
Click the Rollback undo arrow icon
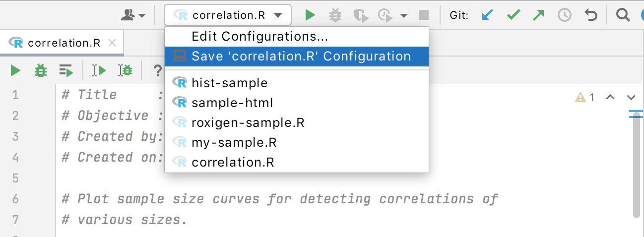click(590, 15)
